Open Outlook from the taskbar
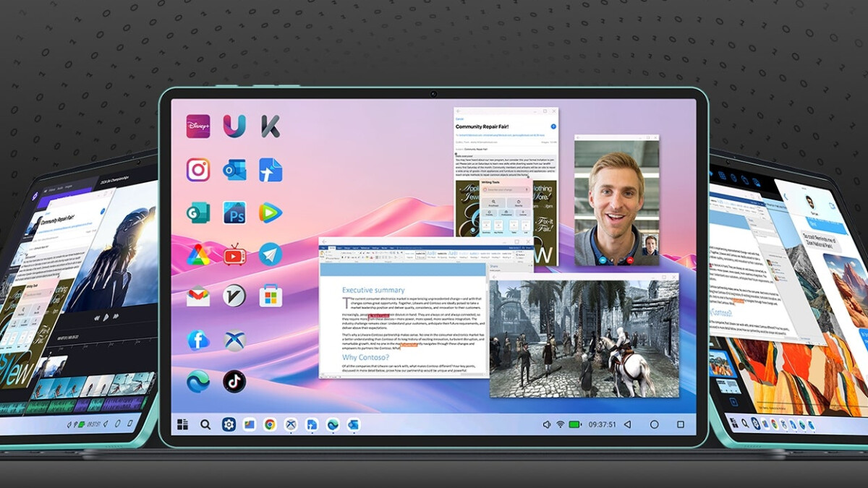 (x=354, y=424)
